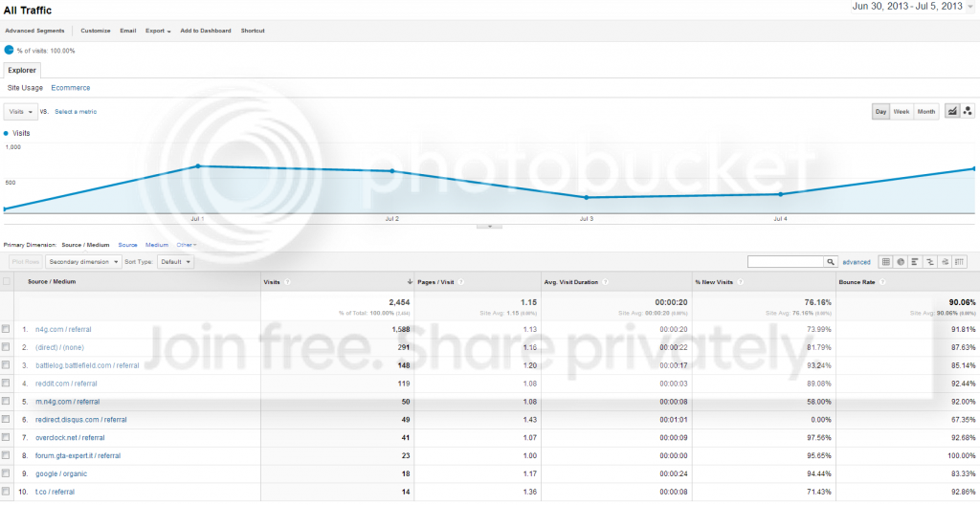This screenshot has width=980, height=505.
Task: Open help icon beside Avg. Visit Duration
Action: coord(606,282)
